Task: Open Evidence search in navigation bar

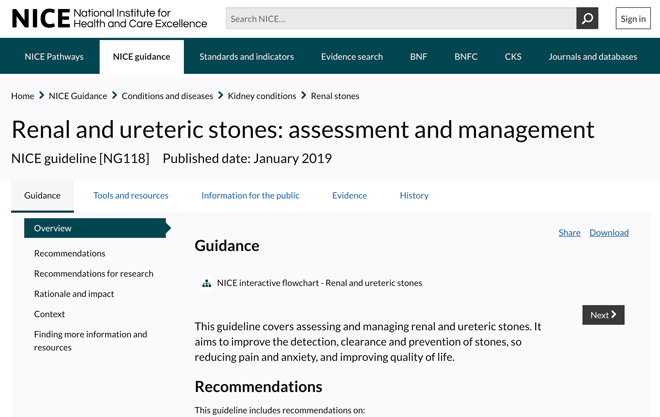Action: [352, 57]
